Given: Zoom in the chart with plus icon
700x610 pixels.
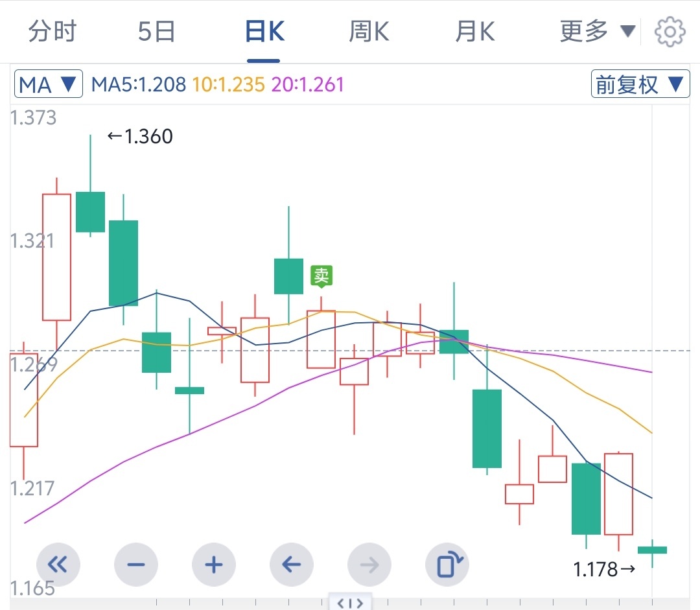Looking at the screenshot, I should click(214, 564).
